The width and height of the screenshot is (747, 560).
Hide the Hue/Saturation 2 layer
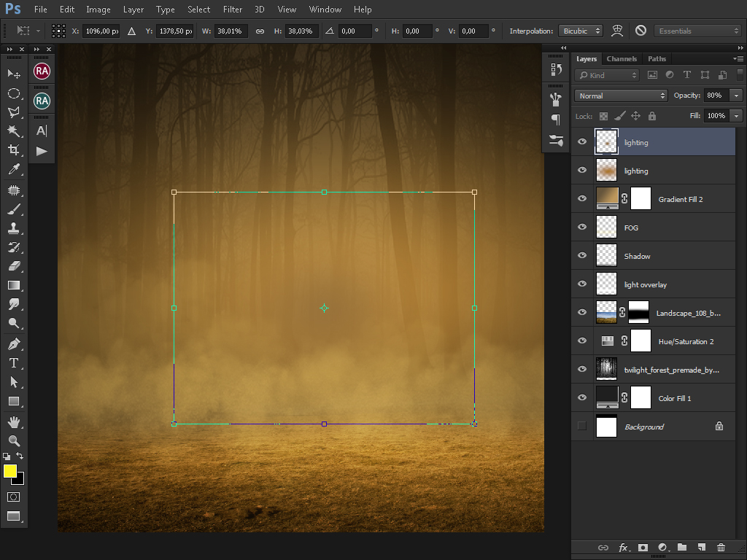(582, 341)
